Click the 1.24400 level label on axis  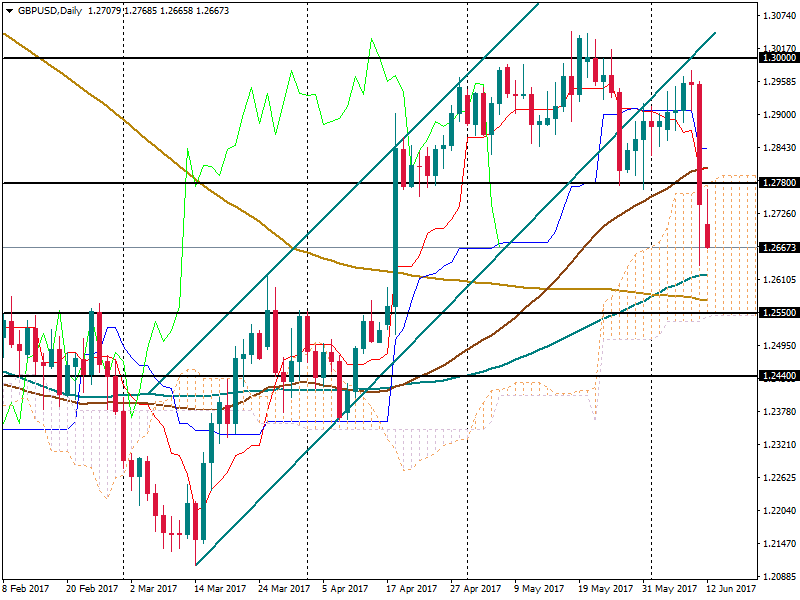point(779,376)
